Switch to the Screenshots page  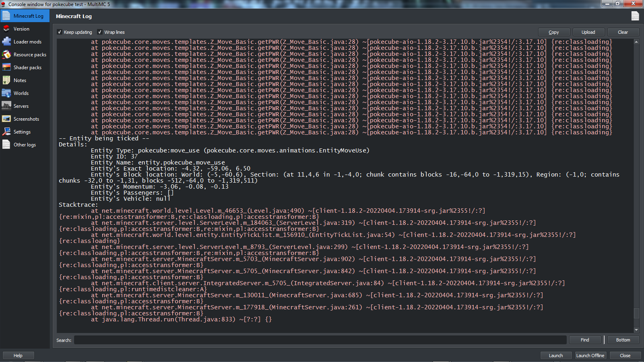click(26, 119)
